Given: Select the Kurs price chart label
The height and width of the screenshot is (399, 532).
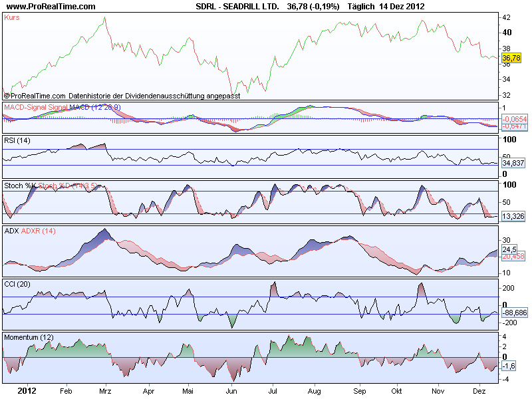Looking at the screenshot, I should [x=12, y=18].
